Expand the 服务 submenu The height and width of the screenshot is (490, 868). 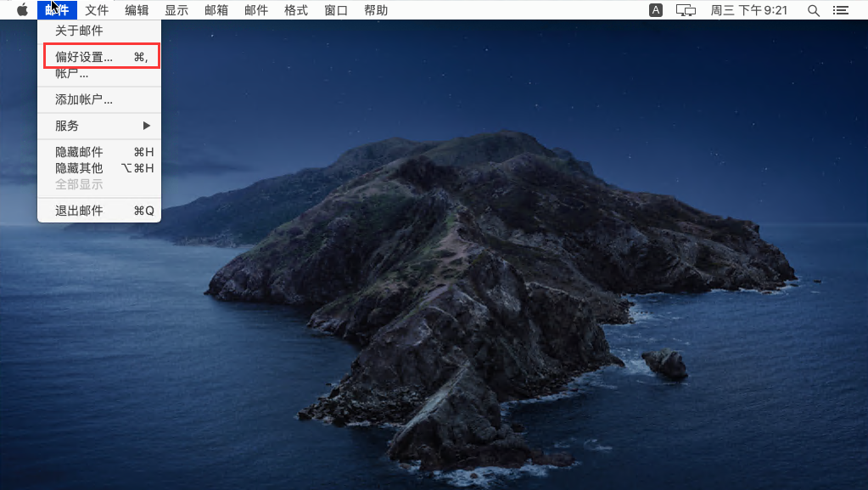click(99, 126)
